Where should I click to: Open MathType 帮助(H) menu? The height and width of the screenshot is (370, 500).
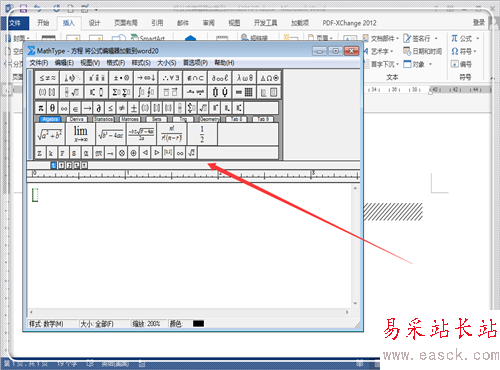click(224, 63)
